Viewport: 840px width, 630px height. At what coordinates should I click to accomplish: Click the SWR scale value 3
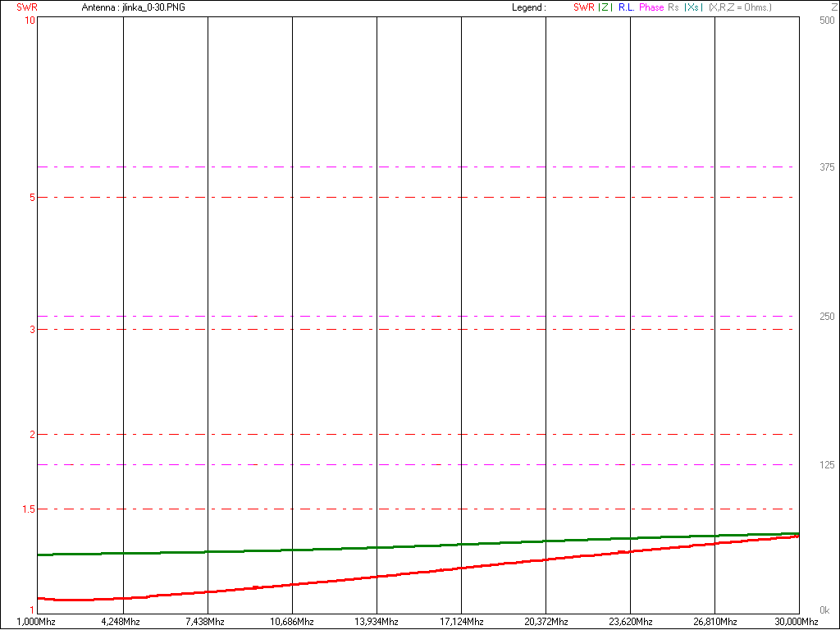point(32,330)
